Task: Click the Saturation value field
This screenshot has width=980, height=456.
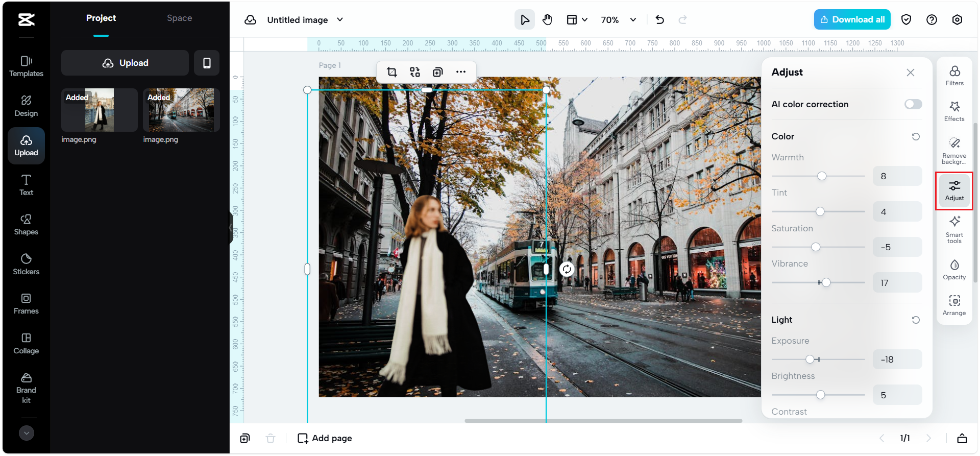Action: 897,247
